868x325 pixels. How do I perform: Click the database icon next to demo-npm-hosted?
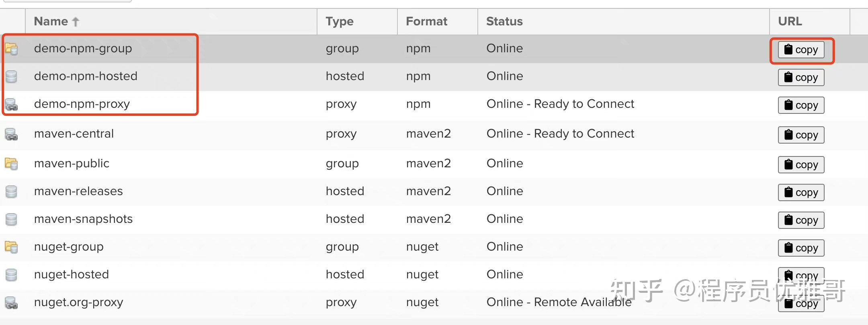tap(12, 76)
